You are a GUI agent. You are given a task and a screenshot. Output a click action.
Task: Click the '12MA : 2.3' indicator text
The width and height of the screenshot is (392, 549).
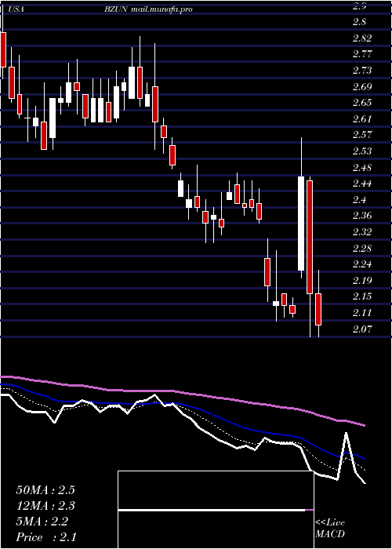pyautogui.click(x=45, y=506)
